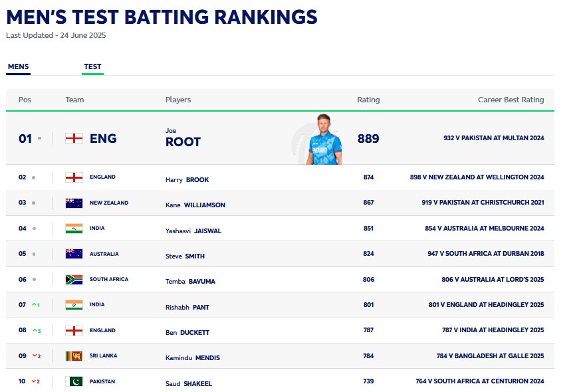Click New Zealand flag in Williamson row
The height and width of the screenshot is (392, 577).
tap(74, 203)
